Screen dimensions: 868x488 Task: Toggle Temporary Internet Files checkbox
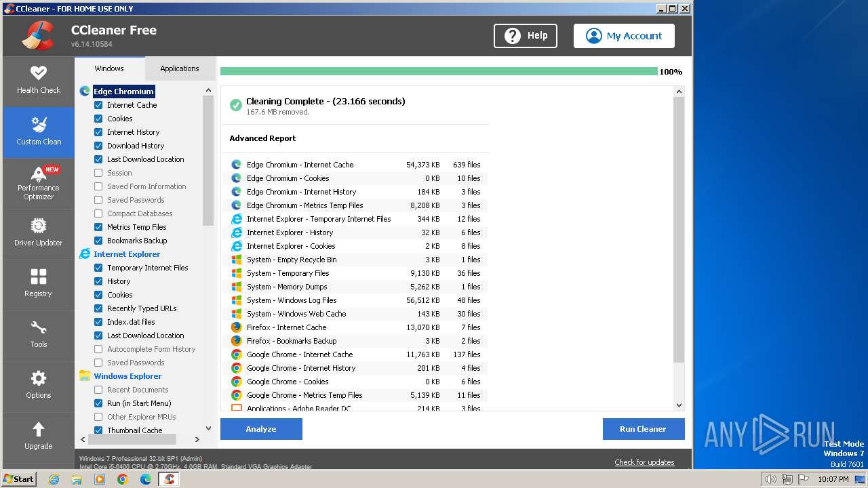[98, 268]
